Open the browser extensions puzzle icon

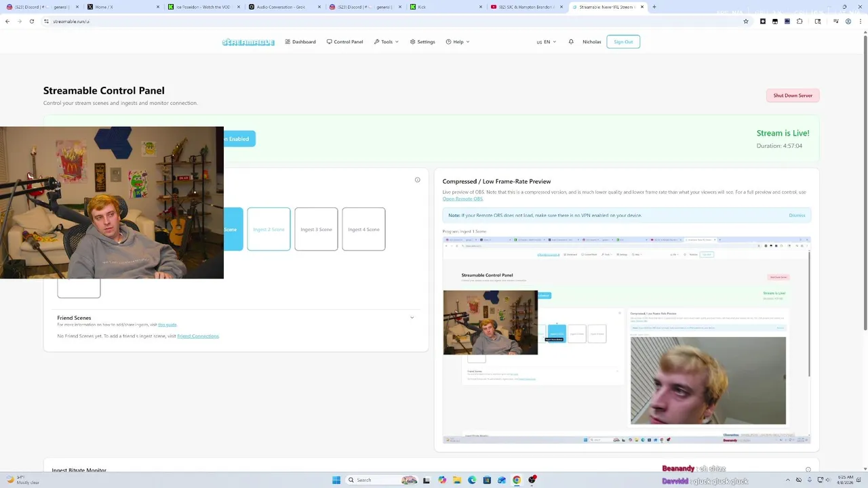800,21
